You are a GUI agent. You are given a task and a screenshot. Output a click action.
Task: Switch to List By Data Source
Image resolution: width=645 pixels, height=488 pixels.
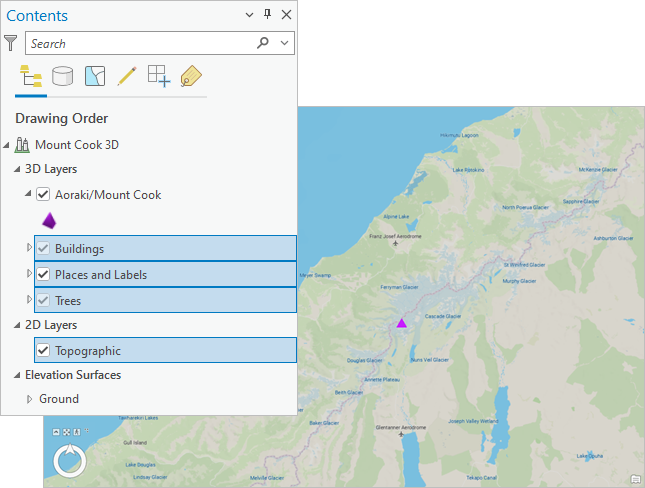tap(62, 76)
